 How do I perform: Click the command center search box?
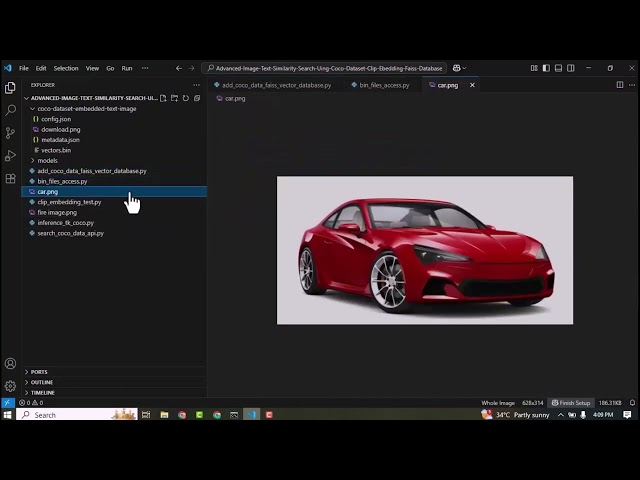[324, 68]
